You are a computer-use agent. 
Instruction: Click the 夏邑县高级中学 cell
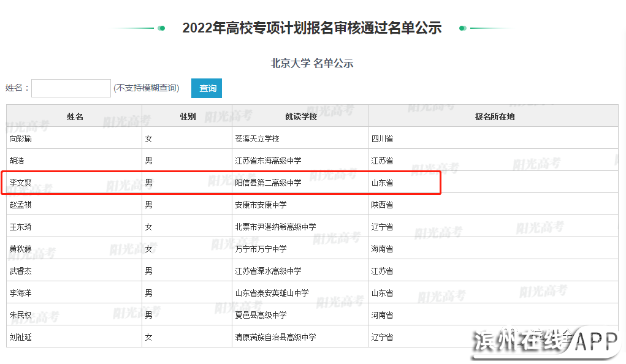(x=261, y=315)
